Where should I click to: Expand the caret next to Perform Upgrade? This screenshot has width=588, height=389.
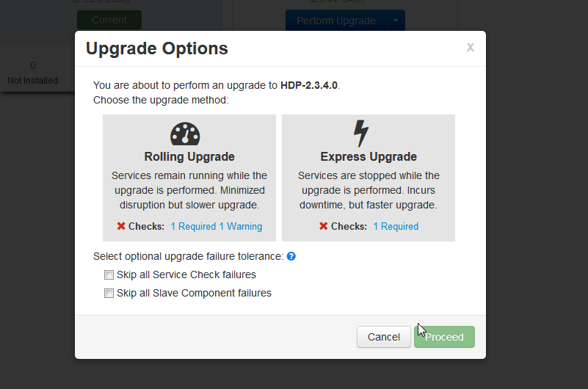point(396,21)
